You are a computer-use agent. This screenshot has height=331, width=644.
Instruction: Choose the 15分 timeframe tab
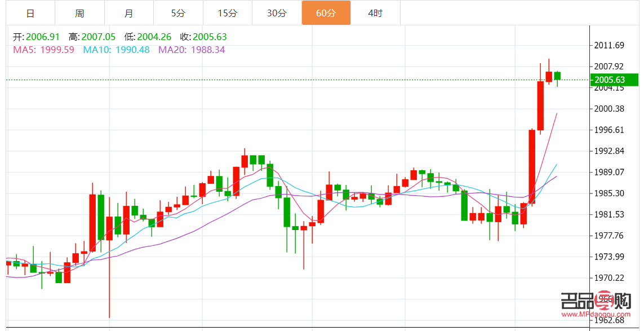[x=227, y=13]
